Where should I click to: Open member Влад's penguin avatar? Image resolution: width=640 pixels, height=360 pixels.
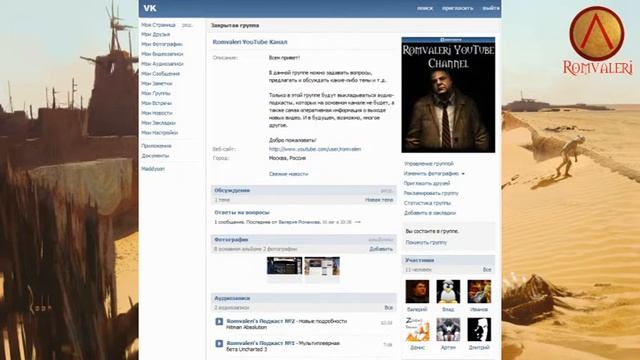448,291
